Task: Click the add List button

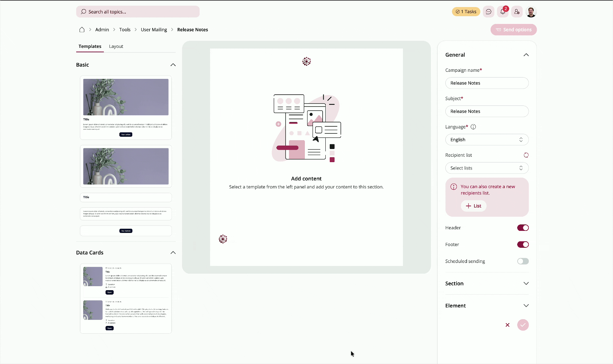Action: (x=473, y=206)
